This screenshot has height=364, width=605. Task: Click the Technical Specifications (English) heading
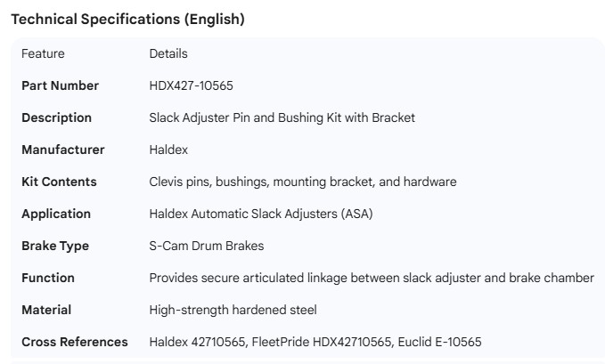[127, 19]
